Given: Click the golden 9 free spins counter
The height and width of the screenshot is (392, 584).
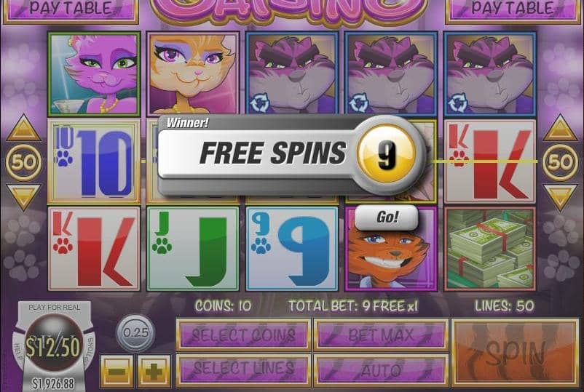Looking at the screenshot, I should tap(386, 154).
